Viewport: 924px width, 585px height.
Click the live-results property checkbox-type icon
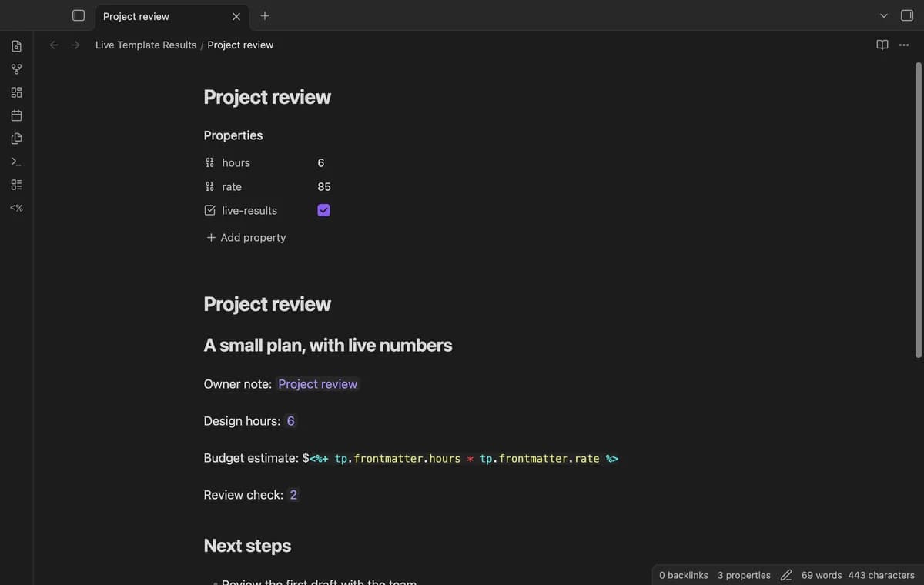click(209, 210)
